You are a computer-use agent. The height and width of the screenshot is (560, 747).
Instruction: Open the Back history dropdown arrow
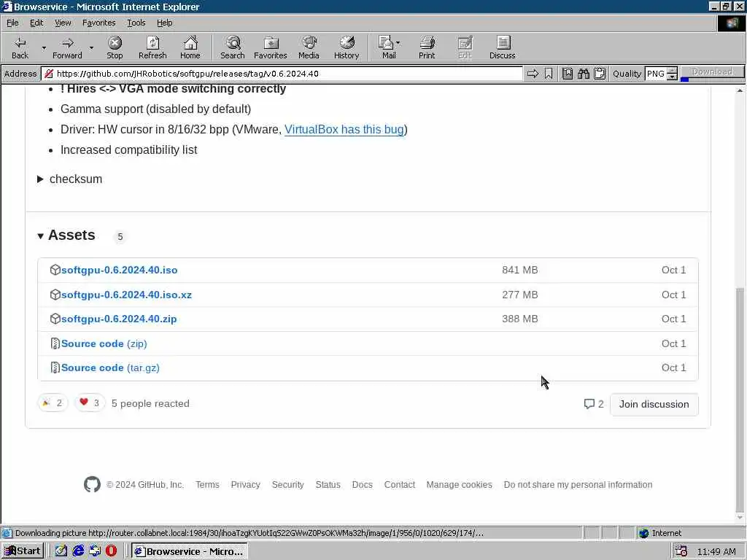pos(43,47)
